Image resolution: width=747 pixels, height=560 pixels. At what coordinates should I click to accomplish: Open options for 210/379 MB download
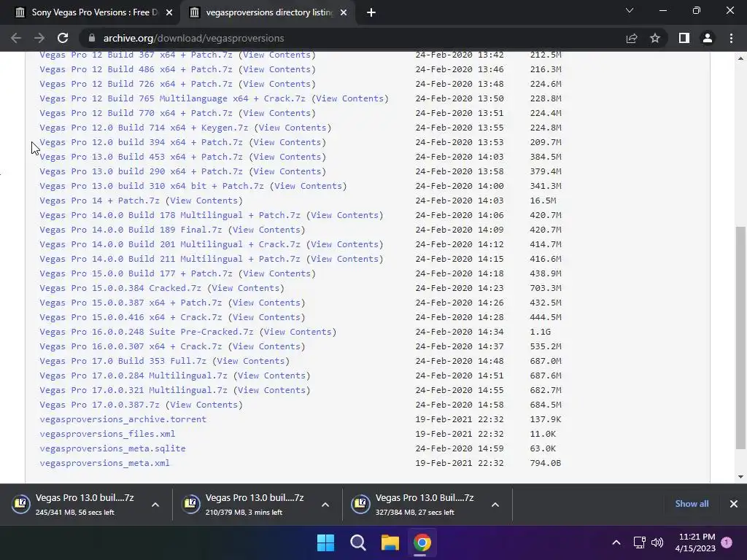pyautogui.click(x=325, y=505)
